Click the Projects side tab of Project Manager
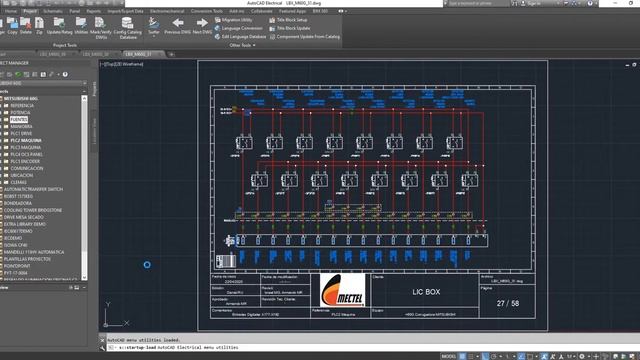The image size is (640, 360). (94, 89)
